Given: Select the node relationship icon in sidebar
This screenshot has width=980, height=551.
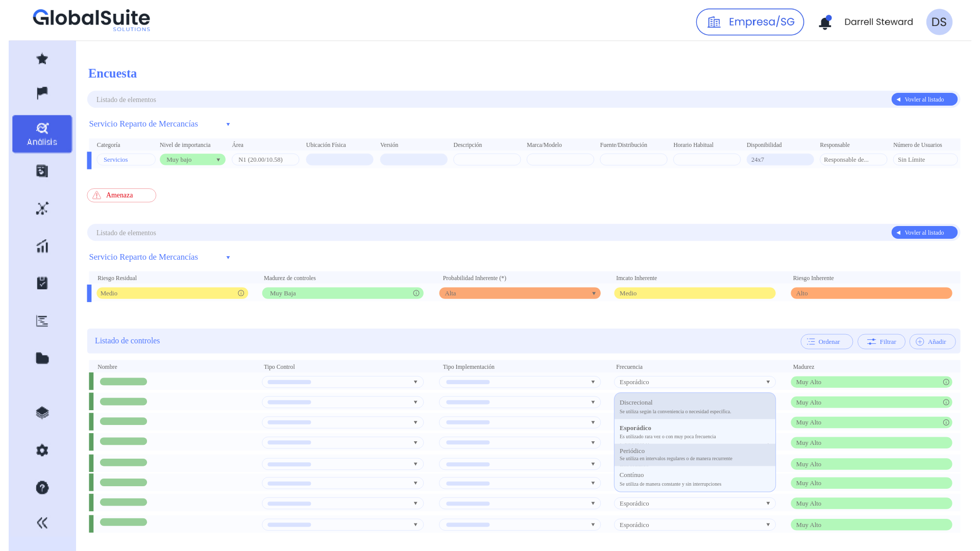Looking at the screenshot, I should click(42, 208).
